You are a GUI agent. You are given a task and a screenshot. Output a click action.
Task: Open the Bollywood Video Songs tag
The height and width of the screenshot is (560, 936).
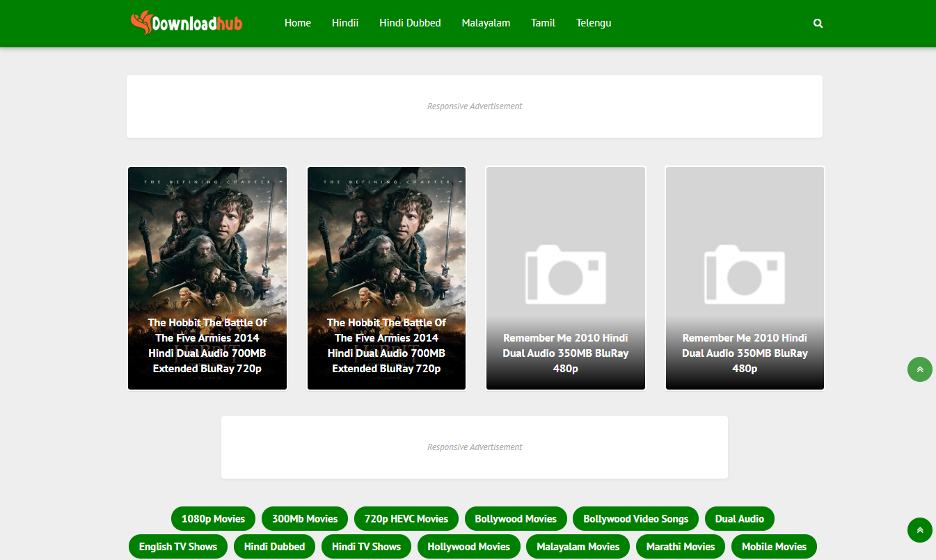[636, 519]
